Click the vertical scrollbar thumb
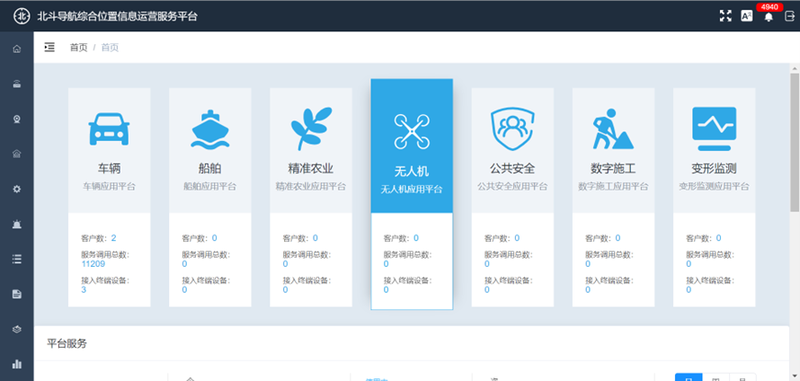Screen dimensions: 800x381 pyautogui.click(x=794, y=142)
